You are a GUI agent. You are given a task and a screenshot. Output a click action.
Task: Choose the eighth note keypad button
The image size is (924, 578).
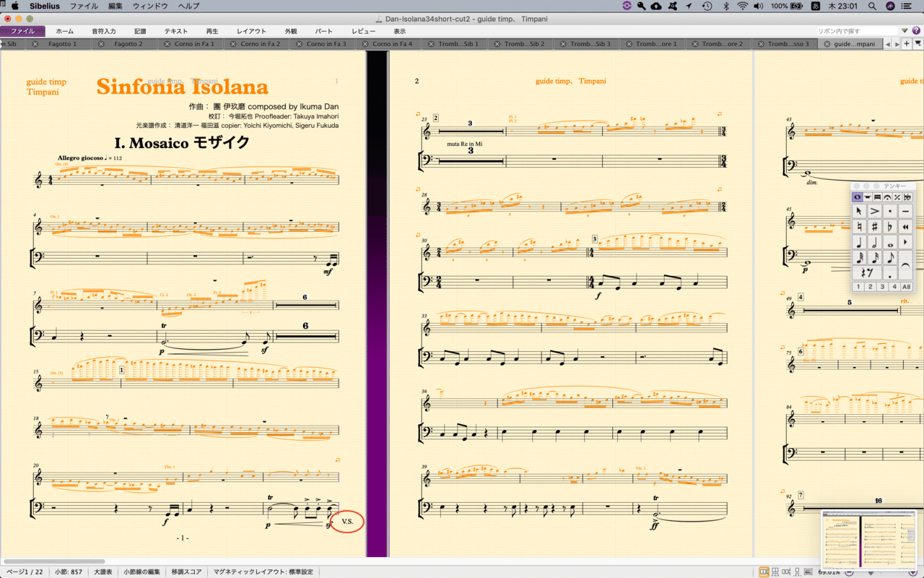[x=890, y=258]
